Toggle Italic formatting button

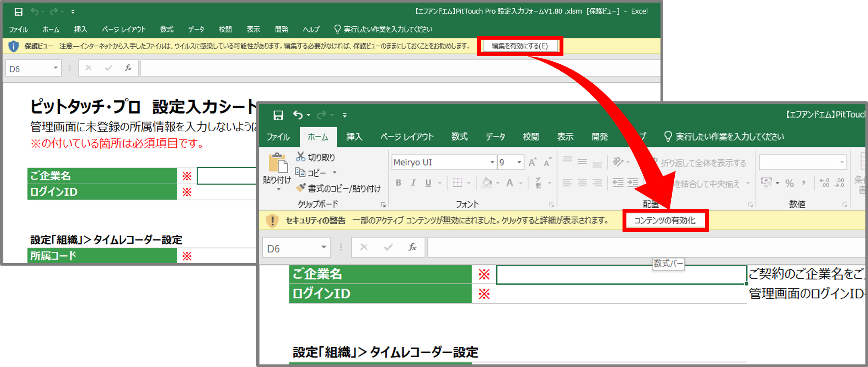[x=413, y=183]
